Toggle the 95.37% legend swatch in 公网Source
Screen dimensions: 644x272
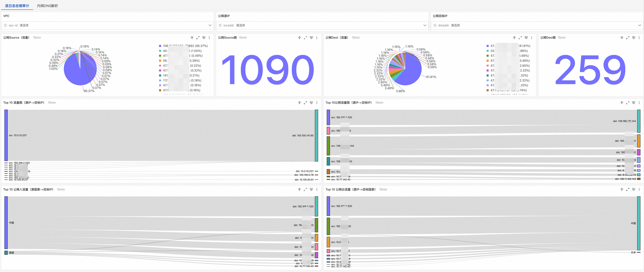pos(160,46)
